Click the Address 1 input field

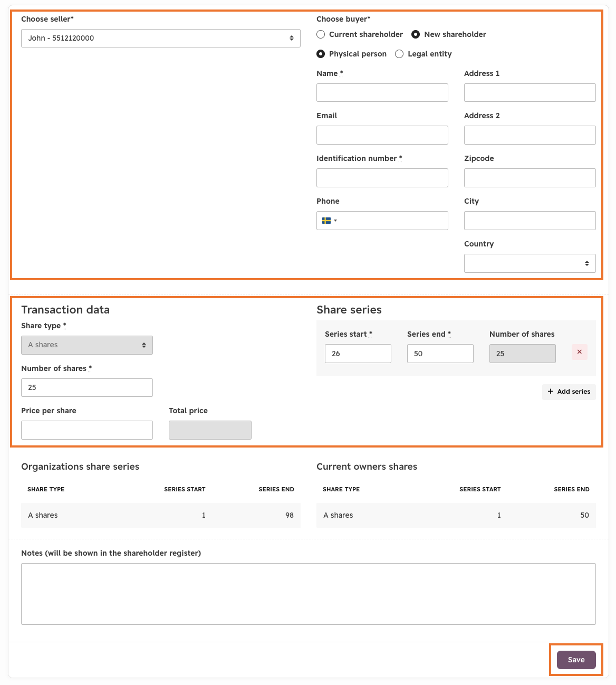click(x=530, y=92)
